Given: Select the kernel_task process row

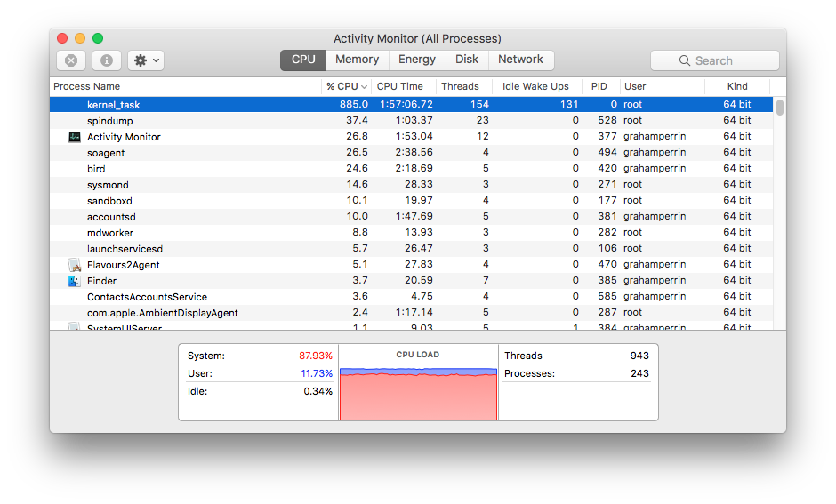Looking at the screenshot, I should (x=411, y=104).
